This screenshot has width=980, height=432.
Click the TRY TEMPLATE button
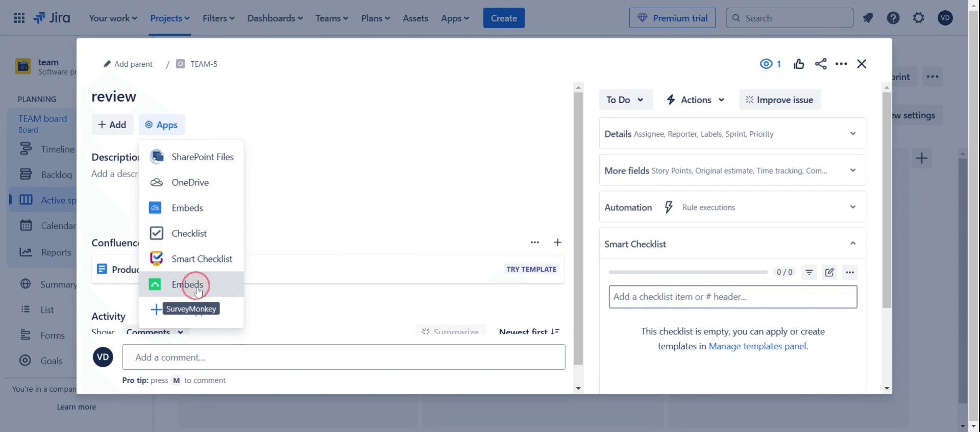coord(531,269)
